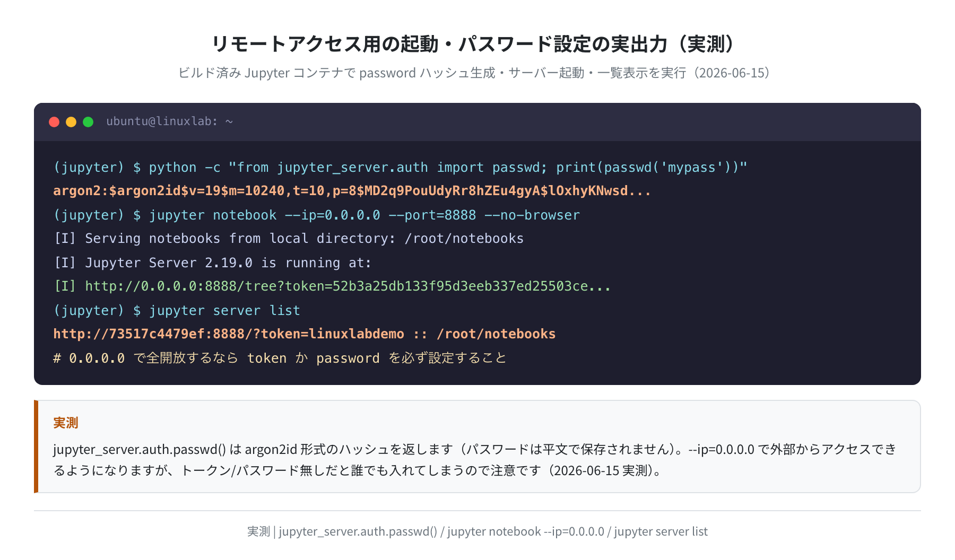Click the argon2:$argon2id hash output line
The height and width of the screenshot is (560, 955).
coord(352,191)
